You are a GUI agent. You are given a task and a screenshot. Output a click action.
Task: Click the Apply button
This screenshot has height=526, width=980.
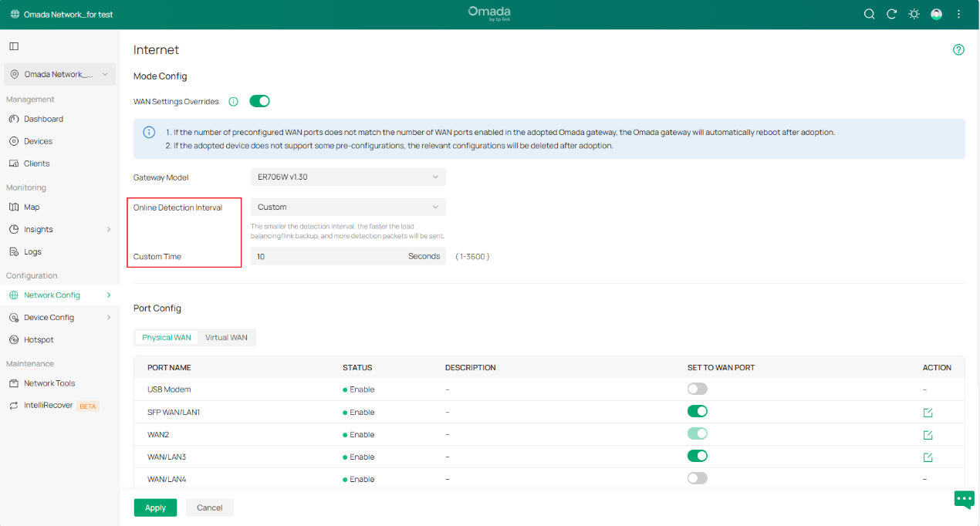(x=155, y=507)
